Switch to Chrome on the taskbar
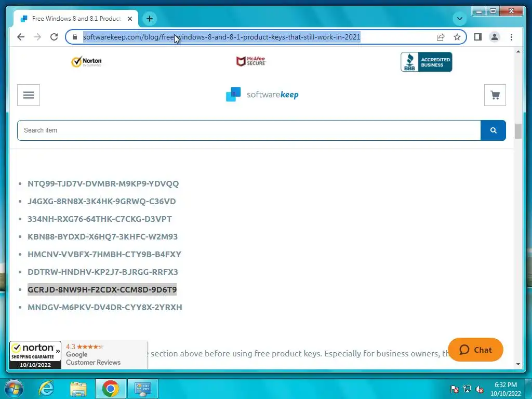This screenshot has height=399, width=532. tap(110, 389)
